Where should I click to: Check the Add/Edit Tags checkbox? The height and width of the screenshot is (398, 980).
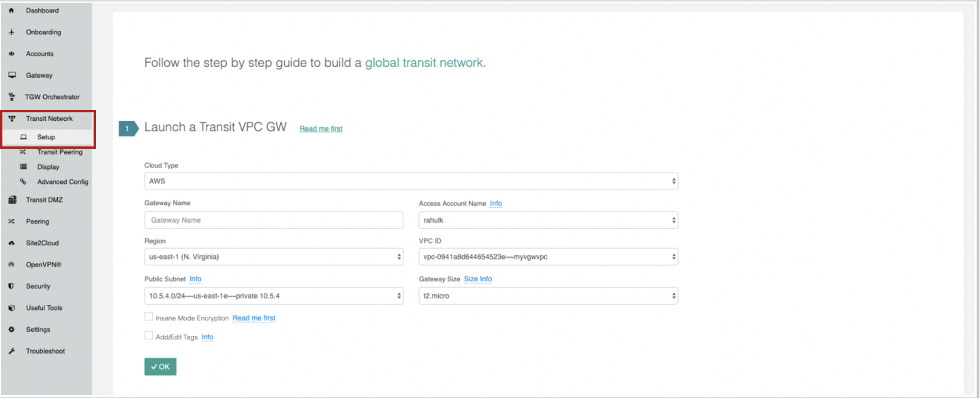tap(149, 336)
